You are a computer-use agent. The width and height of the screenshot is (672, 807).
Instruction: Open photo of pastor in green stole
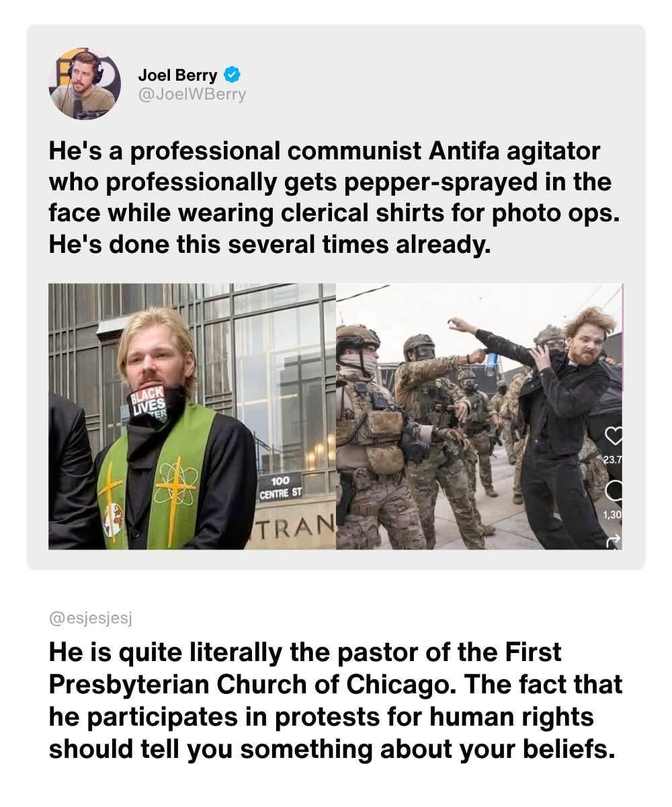tap(192, 416)
